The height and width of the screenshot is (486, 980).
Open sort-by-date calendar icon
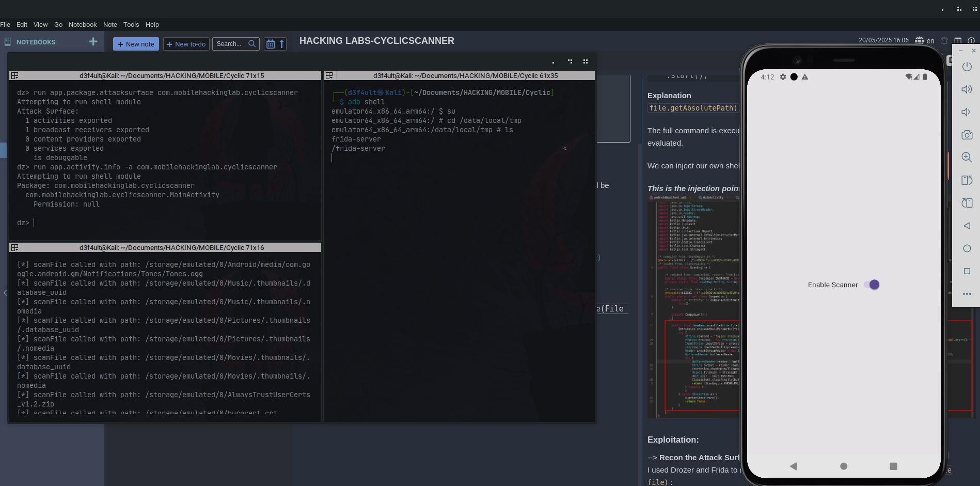(270, 44)
